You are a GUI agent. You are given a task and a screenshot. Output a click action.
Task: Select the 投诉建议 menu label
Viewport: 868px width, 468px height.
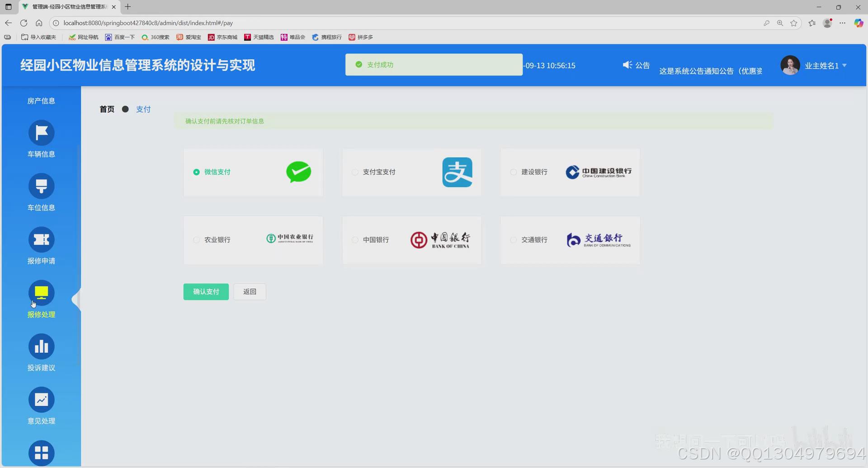[x=41, y=368]
